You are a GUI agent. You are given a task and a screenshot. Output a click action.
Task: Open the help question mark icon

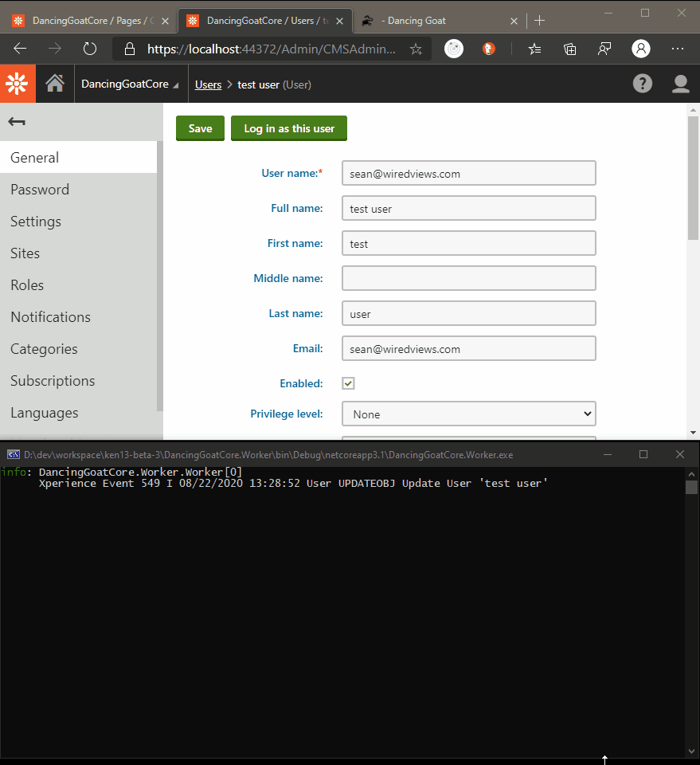pos(643,84)
